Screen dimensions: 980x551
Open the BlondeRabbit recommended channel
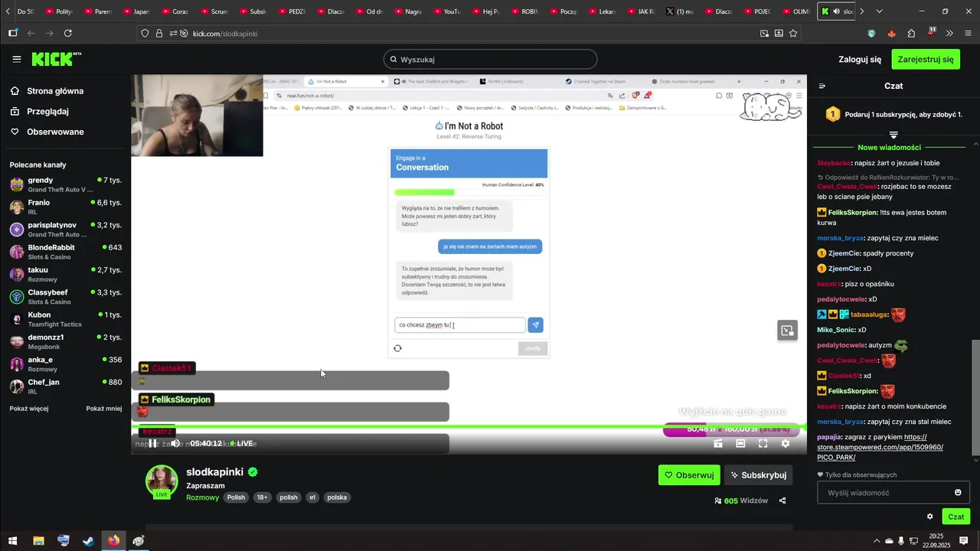coord(65,252)
